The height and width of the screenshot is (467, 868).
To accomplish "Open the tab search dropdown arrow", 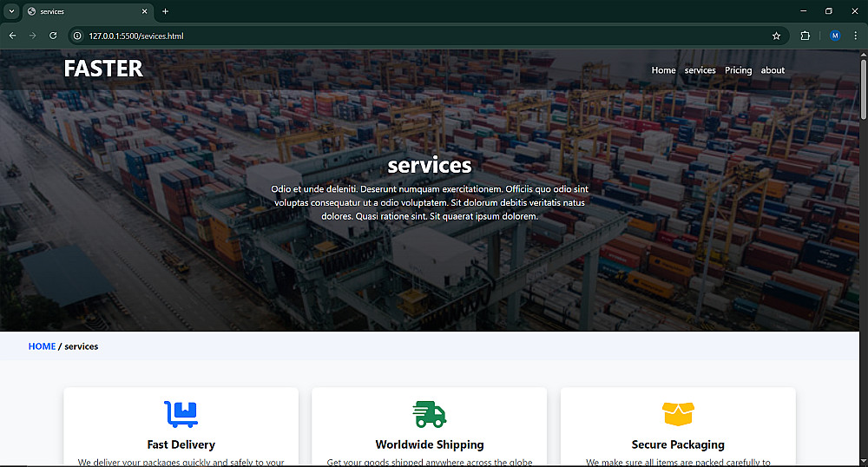I will pyautogui.click(x=11, y=11).
